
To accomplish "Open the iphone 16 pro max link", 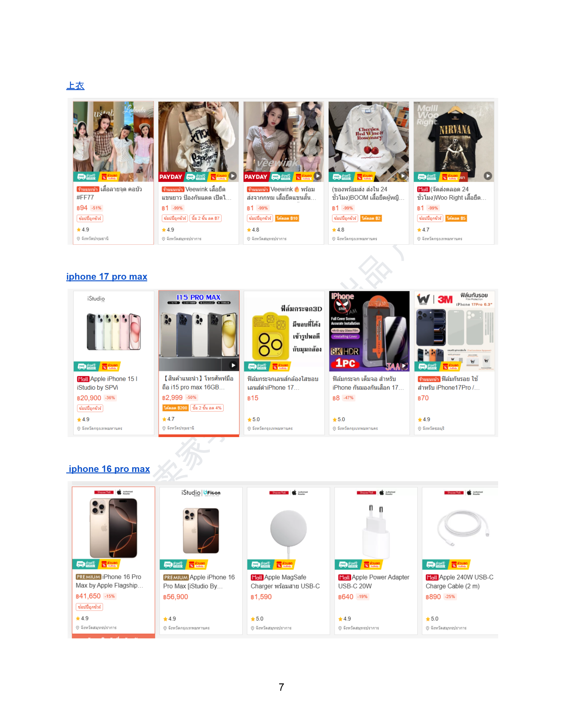I will (108, 469).
